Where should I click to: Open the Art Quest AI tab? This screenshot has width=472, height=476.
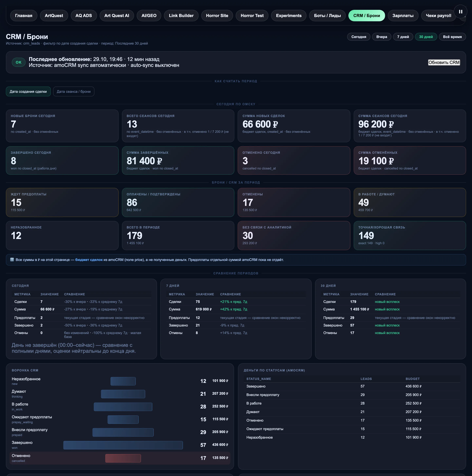[x=117, y=16]
